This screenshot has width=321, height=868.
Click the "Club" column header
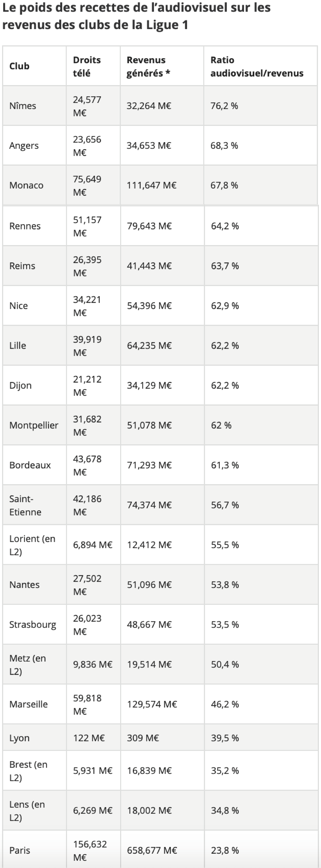[x=20, y=66]
